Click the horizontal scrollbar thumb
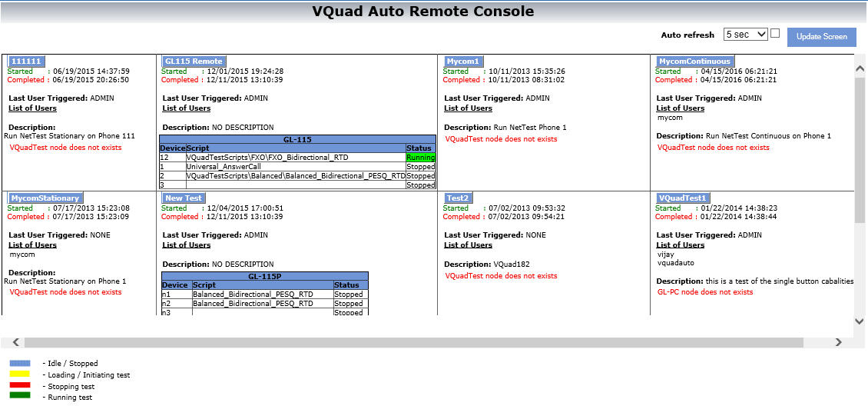The width and height of the screenshot is (868, 406). click(413, 343)
